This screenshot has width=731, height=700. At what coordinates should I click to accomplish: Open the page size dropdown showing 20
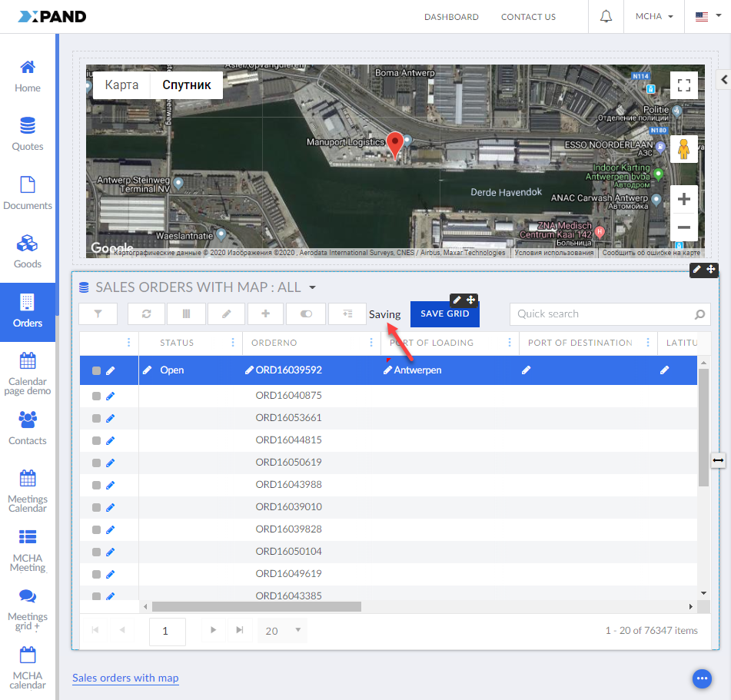[x=281, y=629]
